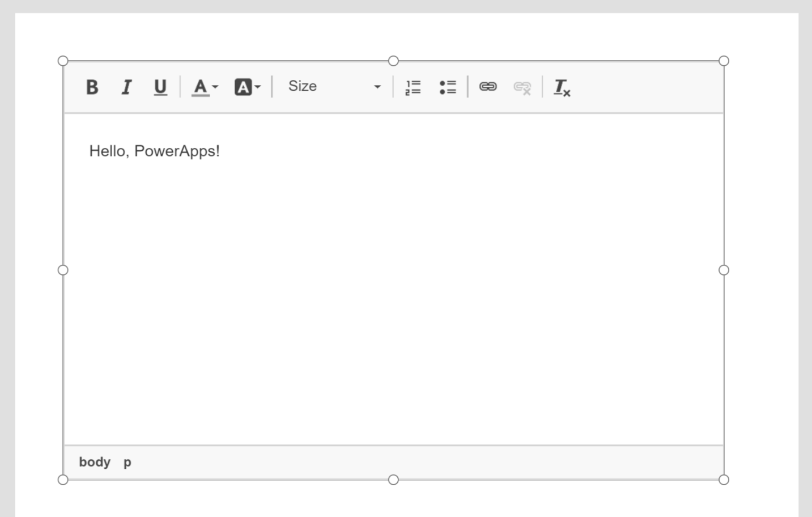
Task: Click the top-left resize handle
Action: click(x=63, y=61)
